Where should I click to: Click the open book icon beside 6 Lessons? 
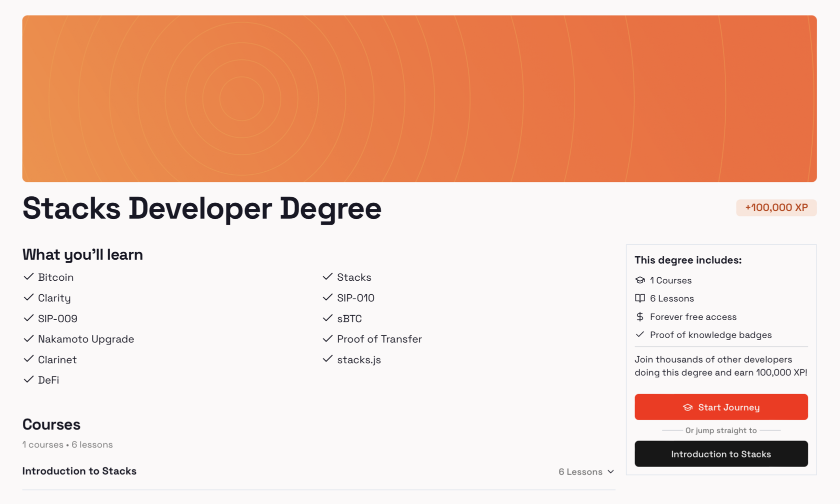point(640,298)
